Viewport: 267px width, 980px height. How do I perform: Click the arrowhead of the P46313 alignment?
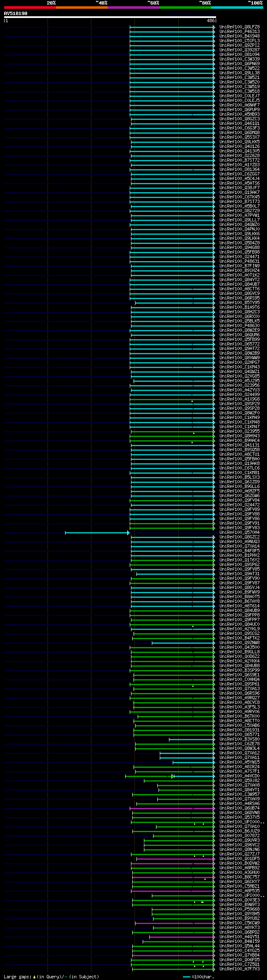214,32
